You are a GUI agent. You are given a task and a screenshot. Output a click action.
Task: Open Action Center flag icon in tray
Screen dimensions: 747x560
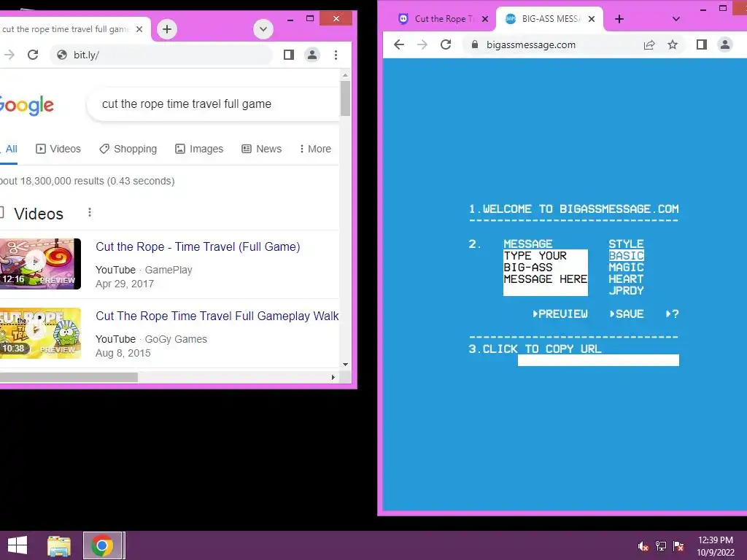click(x=678, y=546)
